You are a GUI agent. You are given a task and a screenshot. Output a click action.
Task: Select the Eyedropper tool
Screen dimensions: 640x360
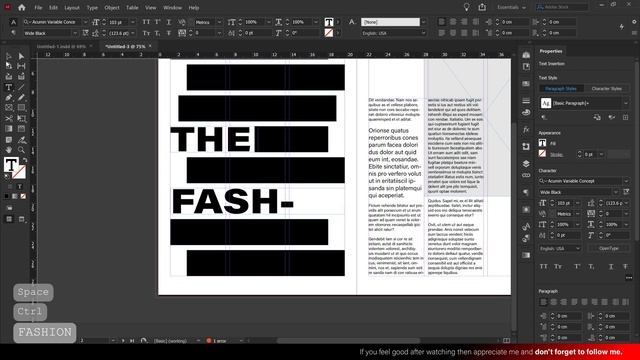pos(21,140)
